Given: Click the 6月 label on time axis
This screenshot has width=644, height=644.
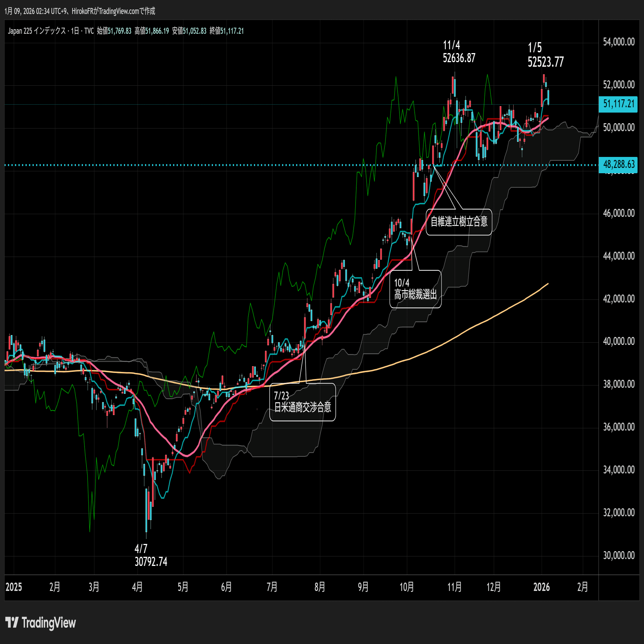Looking at the screenshot, I should click(226, 587).
